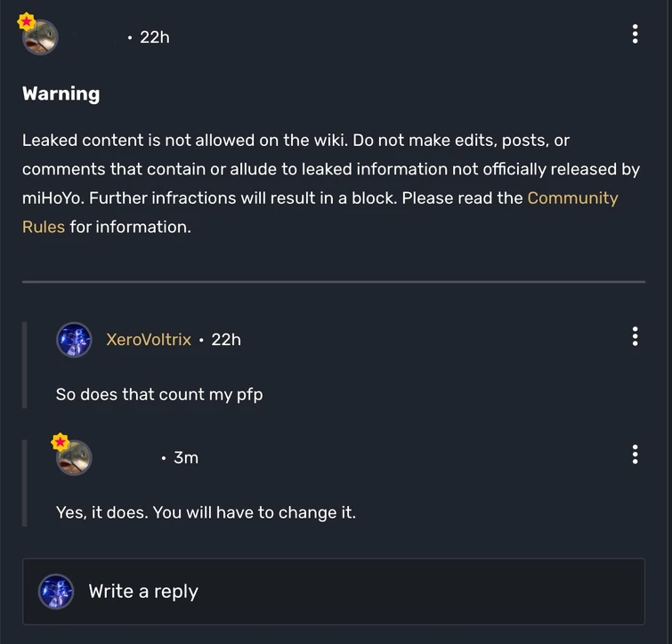The height and width of the screenshot is (644, 672).
Task: Click the avatar beside the 3m reply
Action: click(75, 457)
